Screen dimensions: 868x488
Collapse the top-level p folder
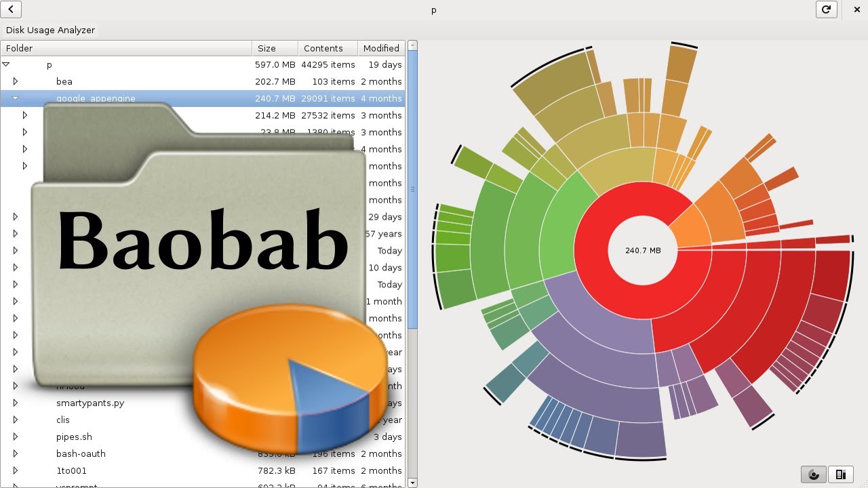click(6, 64)
